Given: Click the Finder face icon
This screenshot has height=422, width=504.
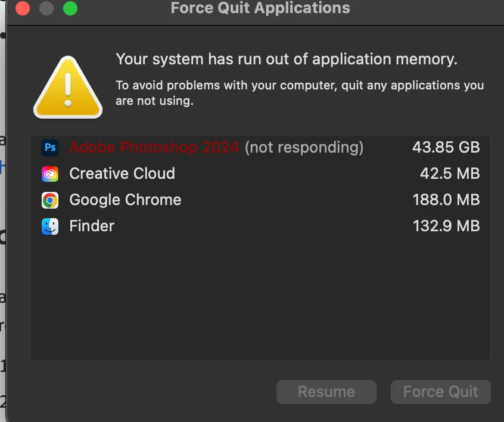Looking at the screenshot, I should (50, 226).
